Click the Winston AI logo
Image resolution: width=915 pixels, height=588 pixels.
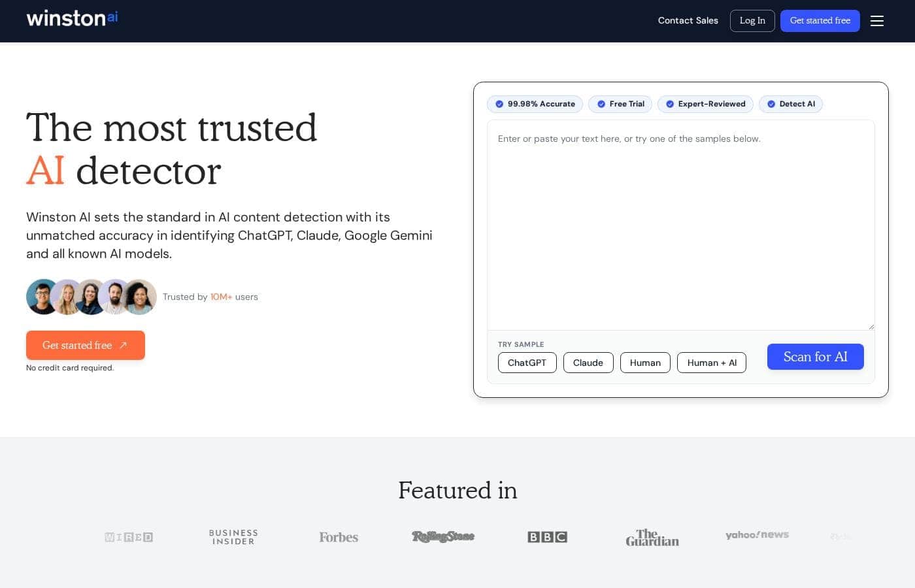click(x=72, y=18)
